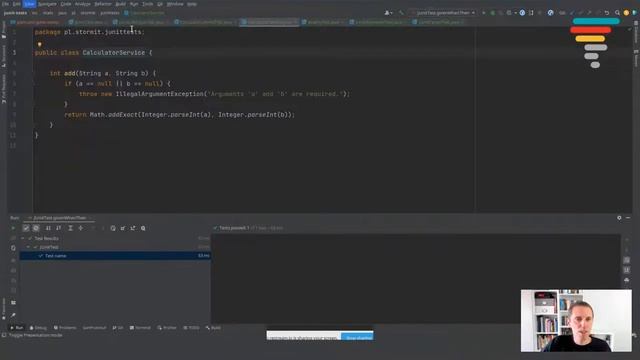Screen dimensions: 640x360
Task: Open the Refactor menu
Action: 103,4
